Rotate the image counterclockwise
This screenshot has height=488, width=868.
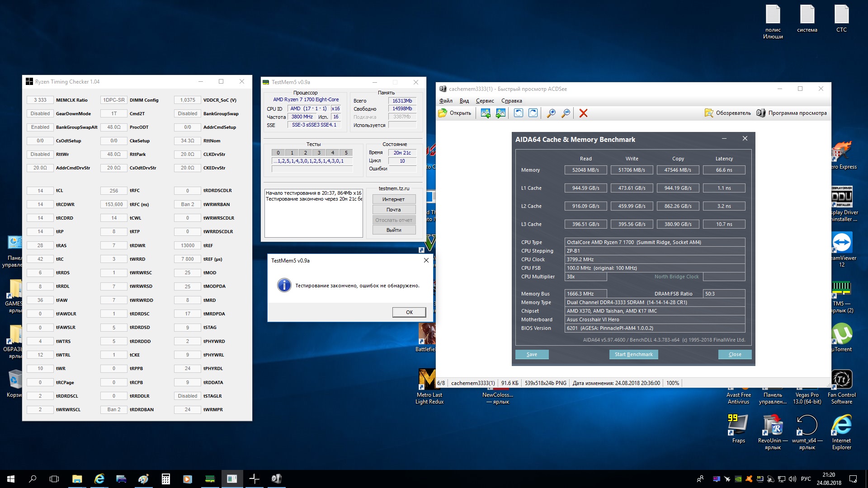tap(519, 113)
